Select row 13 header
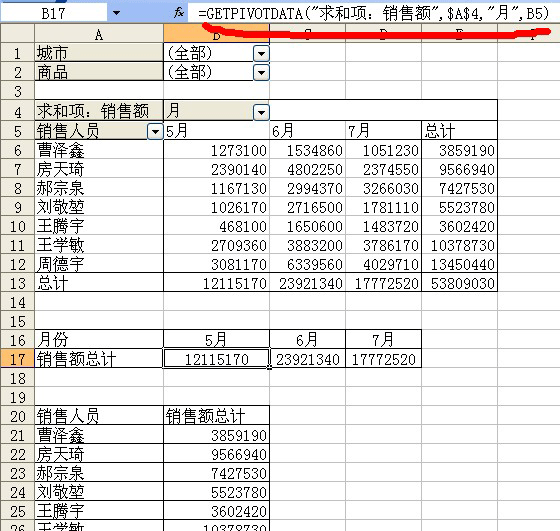The image size is (560, 531). point(18,283)
